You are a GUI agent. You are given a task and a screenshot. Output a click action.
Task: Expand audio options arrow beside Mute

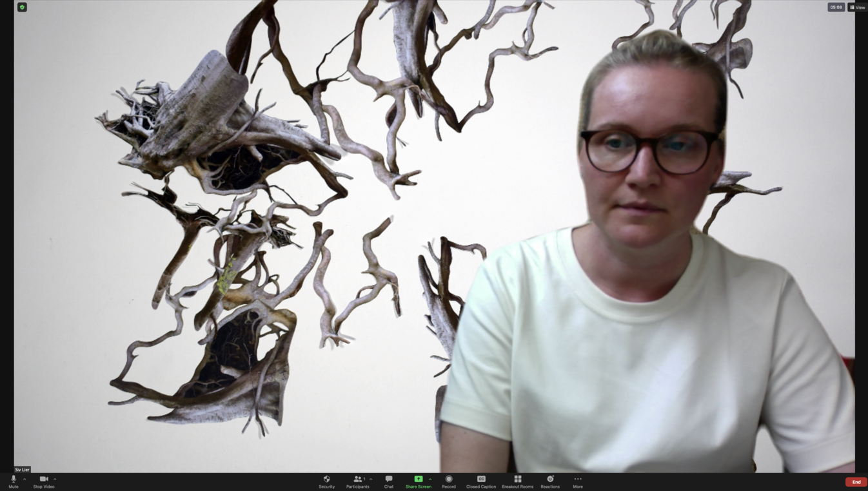pyautogui.click(x=25, y=479)
